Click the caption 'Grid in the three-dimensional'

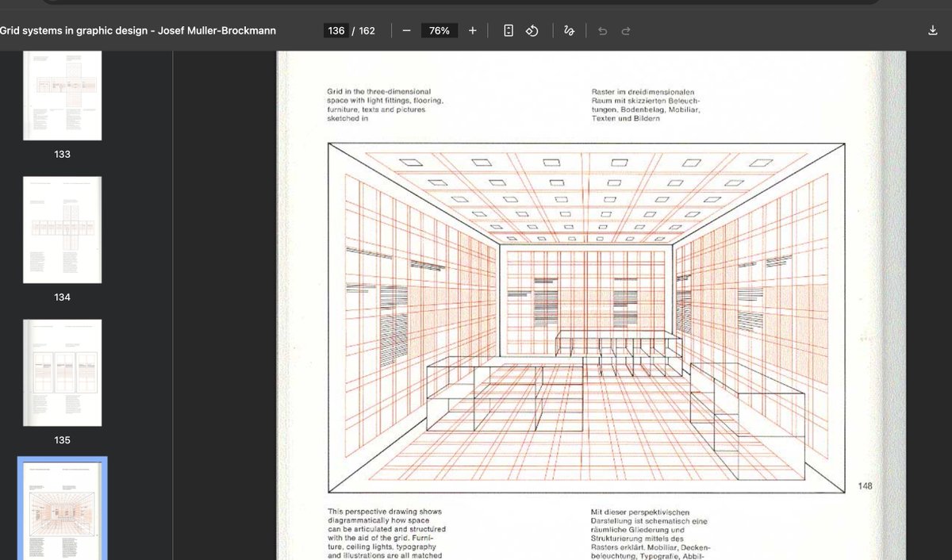coord(379,92)
